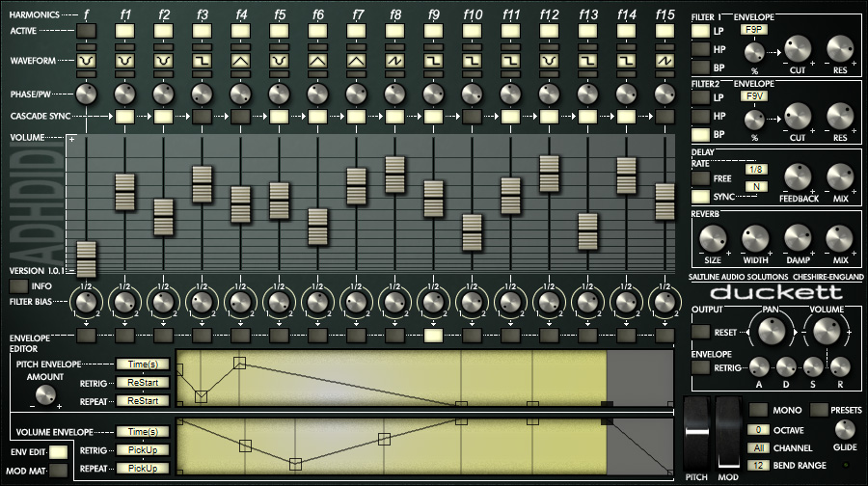Enable the HP mode on Filter 1

coord(700,49)
